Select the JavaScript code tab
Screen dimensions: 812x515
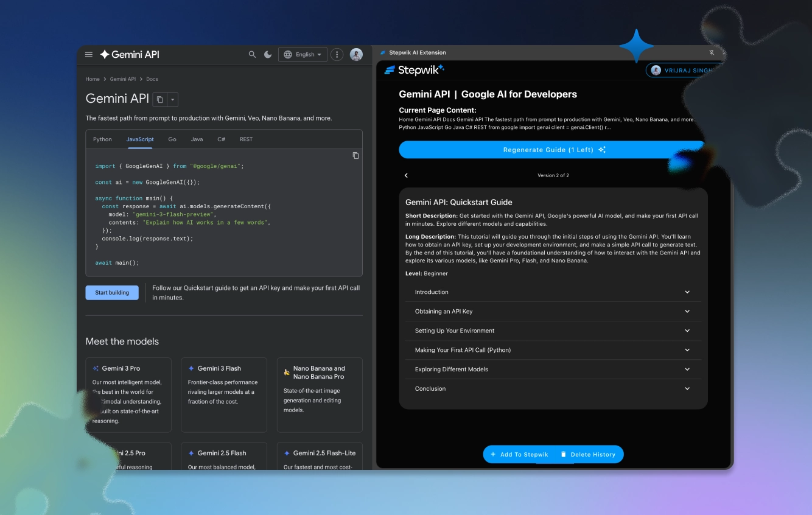(140, 139)
